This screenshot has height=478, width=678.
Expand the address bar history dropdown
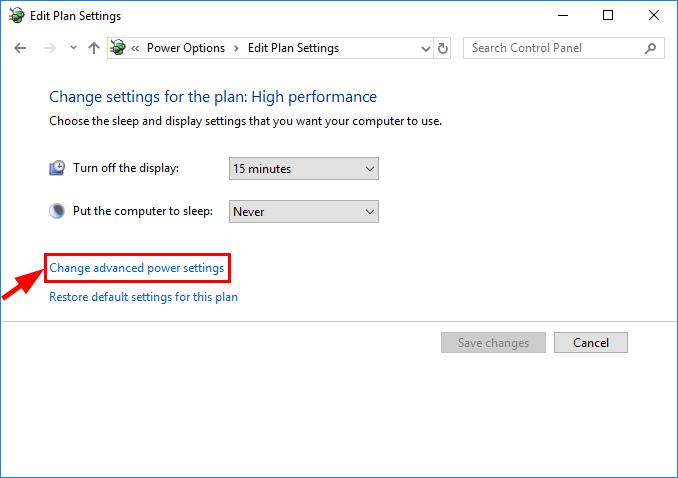click(x=425, y=48)
